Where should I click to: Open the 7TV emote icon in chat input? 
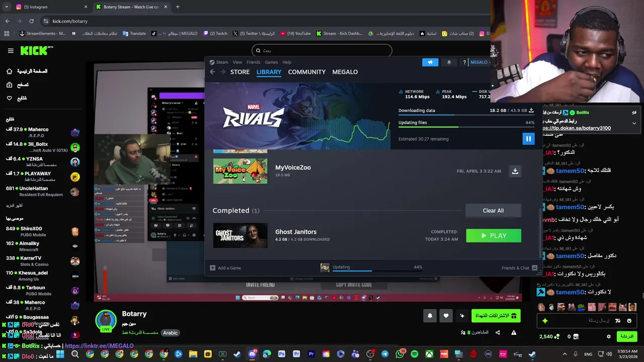tap(617, 321)
